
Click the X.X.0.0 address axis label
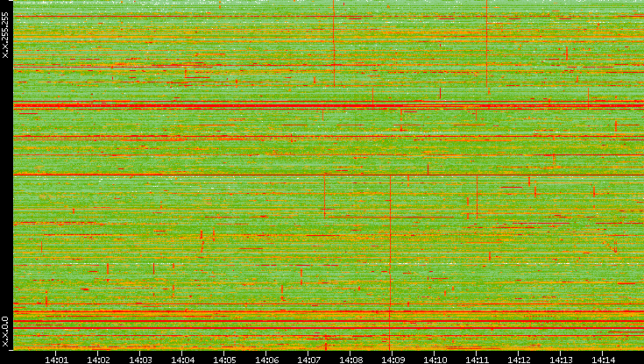tap(5, 333)
